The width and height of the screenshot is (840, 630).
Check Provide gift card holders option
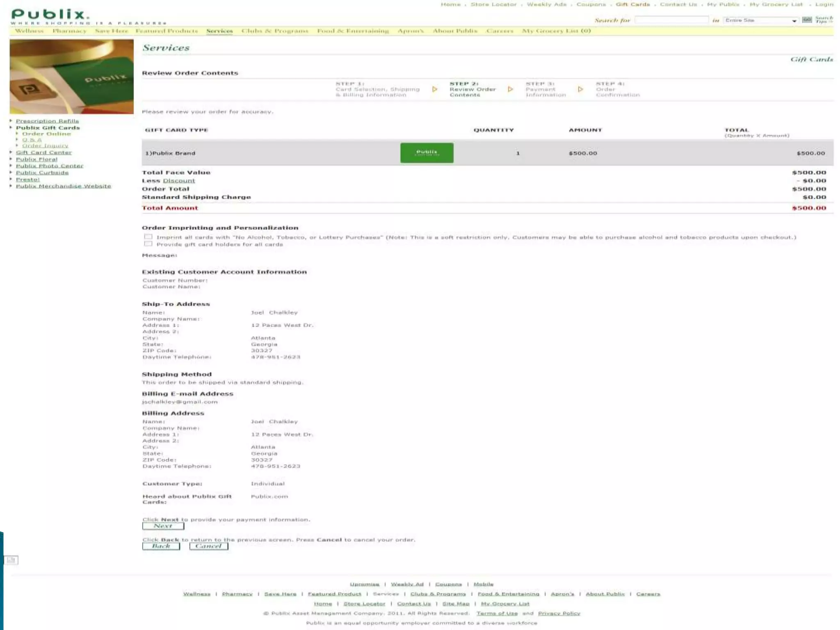148,244
